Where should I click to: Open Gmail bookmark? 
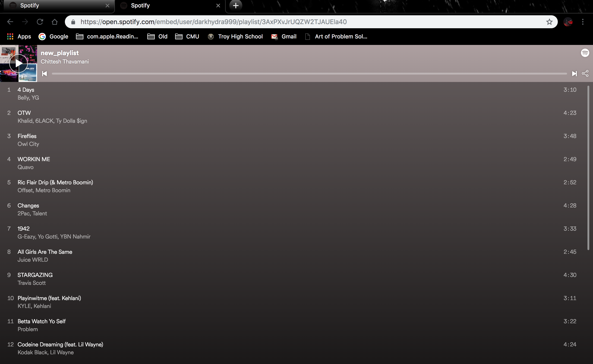pos(284,37)
